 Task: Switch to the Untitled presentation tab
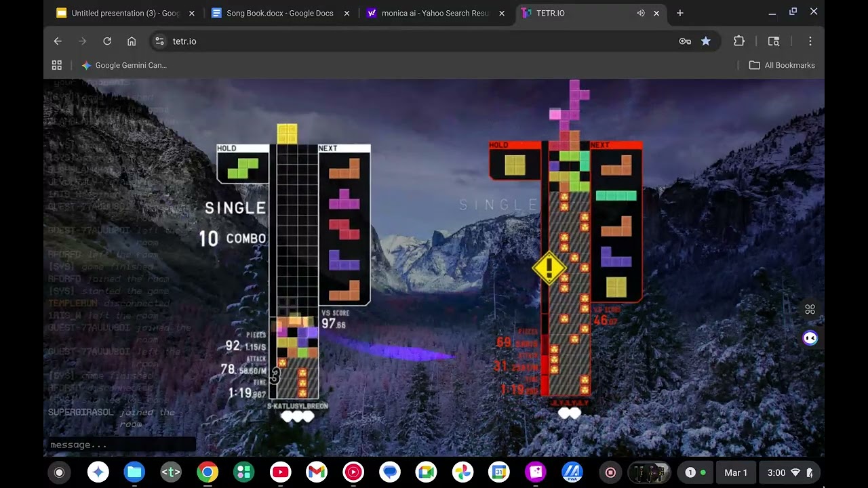click(x=125, y=13)
